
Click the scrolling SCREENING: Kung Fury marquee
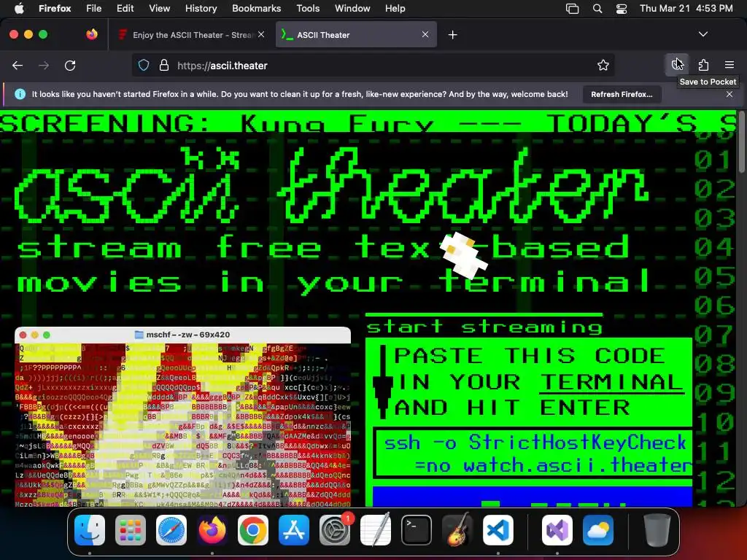coord(368,122)
